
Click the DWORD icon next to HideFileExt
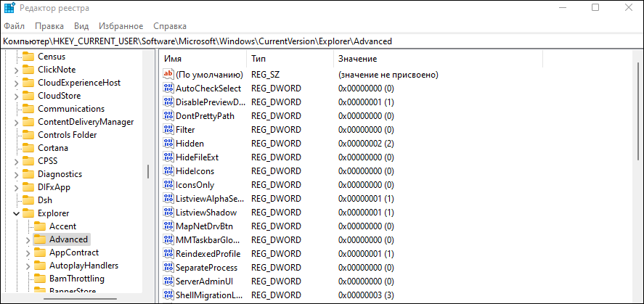coord(168,157)
